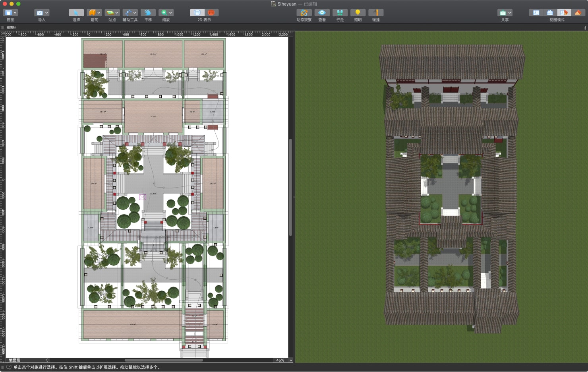Click the 共享 (Share) icon
Screen dimensions: 588x372
pyautogui.click(x=503, y=13)
